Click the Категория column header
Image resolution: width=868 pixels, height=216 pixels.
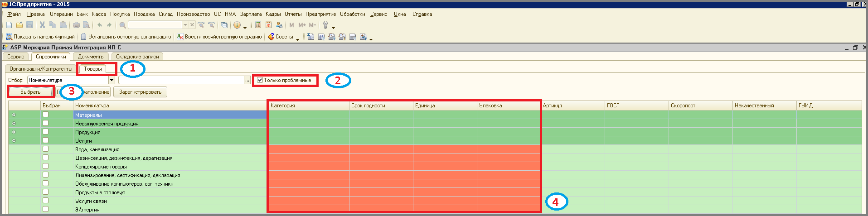click(x=308, y=106)
